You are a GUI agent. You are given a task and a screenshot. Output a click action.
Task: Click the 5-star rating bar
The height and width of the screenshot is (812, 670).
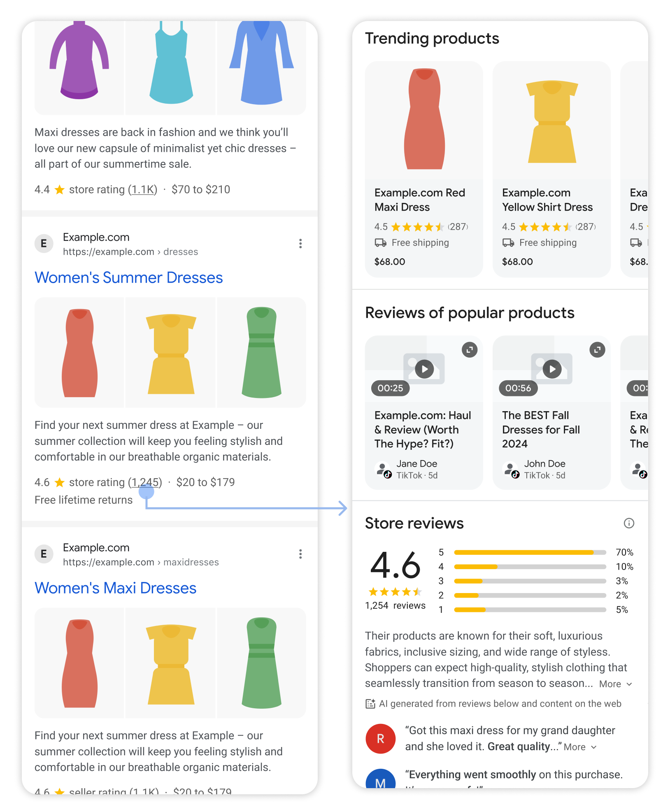tap(529, 552)
